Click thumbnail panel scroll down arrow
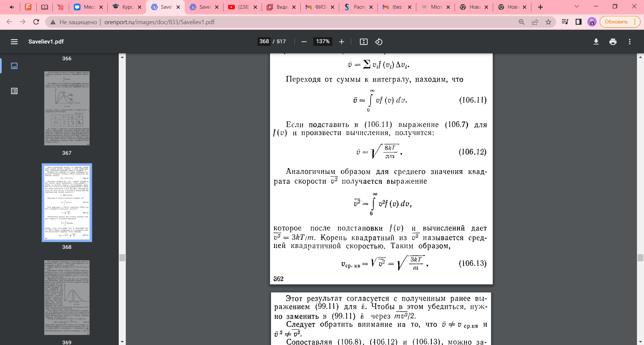 pos(122,342)
